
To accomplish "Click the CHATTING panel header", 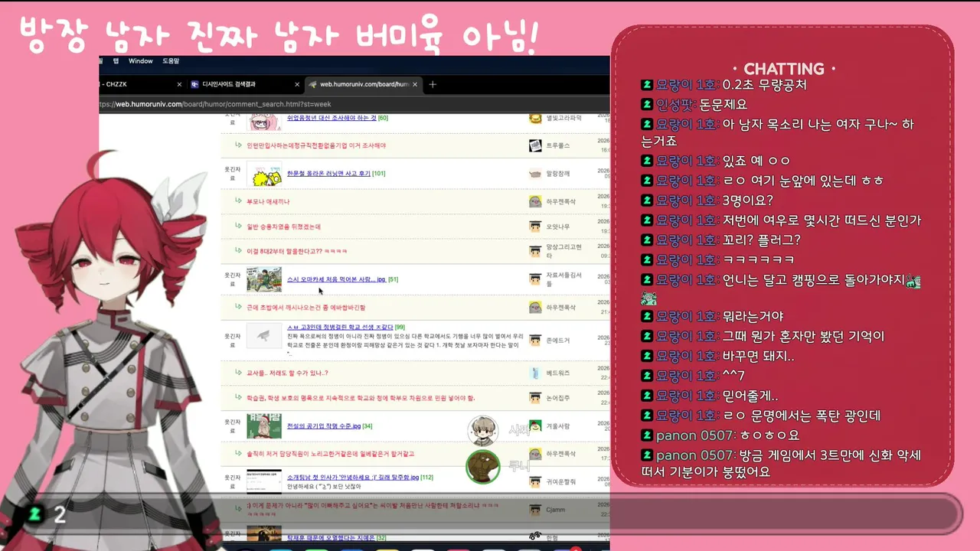I will pos(784,68).
